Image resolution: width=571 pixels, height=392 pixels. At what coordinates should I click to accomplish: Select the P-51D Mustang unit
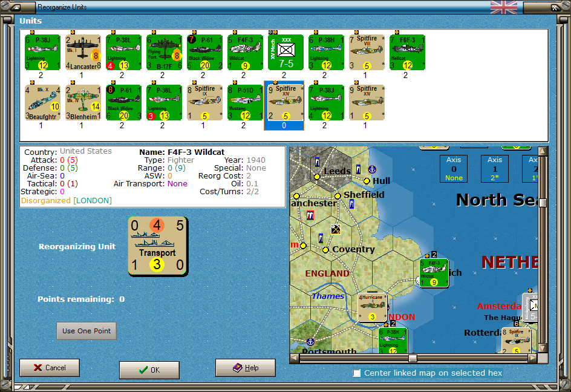[x=245, y=102]
